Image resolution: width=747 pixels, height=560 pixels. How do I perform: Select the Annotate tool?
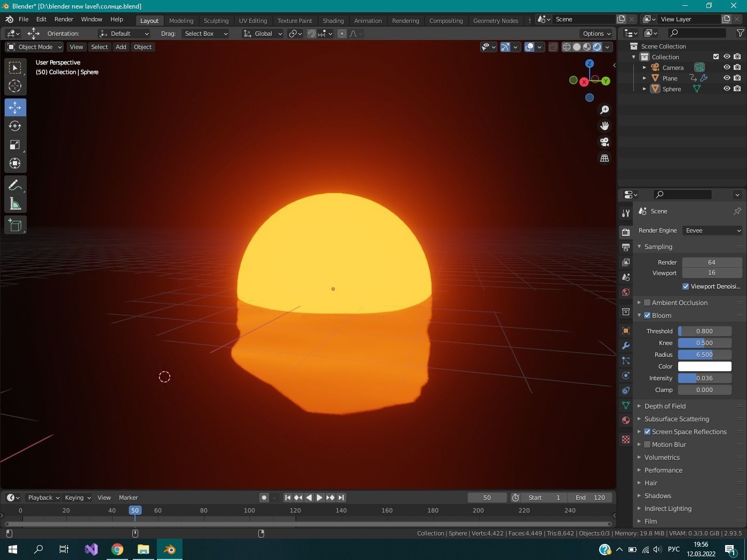coord(15,185)
